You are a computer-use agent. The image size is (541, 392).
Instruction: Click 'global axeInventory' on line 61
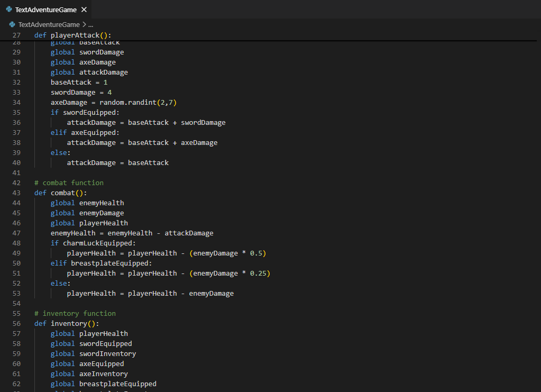[89, 373]
